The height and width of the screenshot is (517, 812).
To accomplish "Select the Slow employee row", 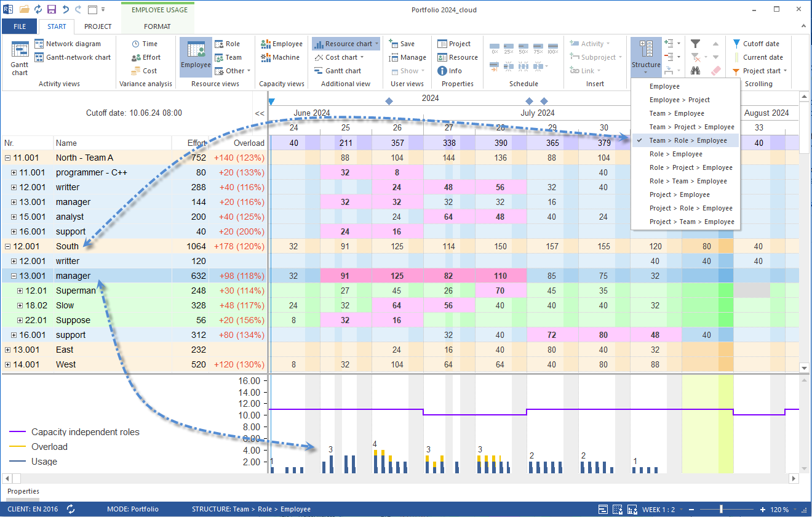I will coord(134,305).
